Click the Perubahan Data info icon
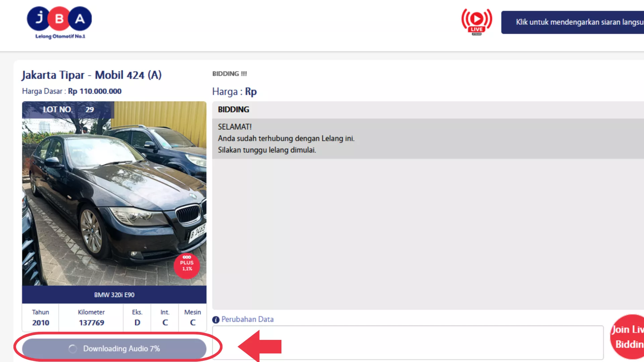This screenshot has height=362, width=644. click(216, 320)
